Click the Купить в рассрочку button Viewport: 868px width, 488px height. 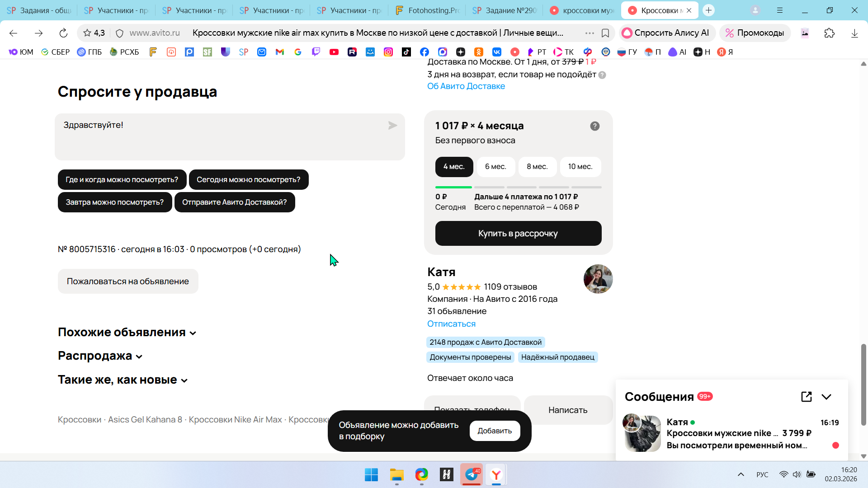518,234
